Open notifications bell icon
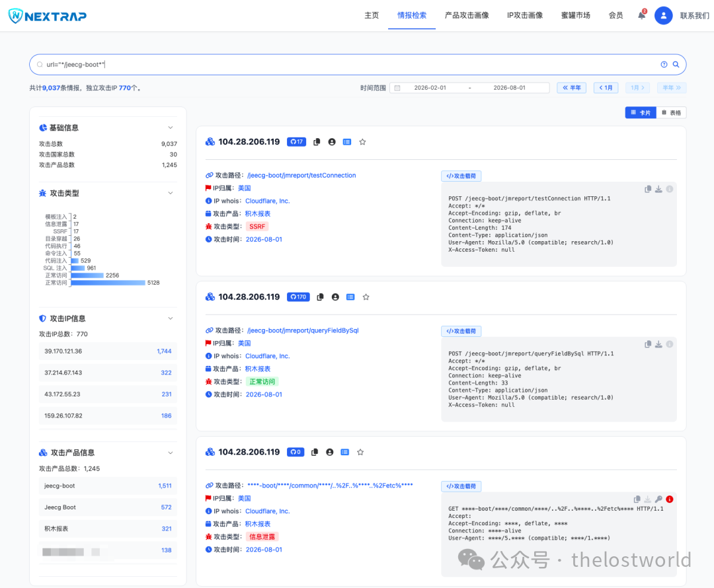This screenshot has width=714, height=588. tap(641, 15)
